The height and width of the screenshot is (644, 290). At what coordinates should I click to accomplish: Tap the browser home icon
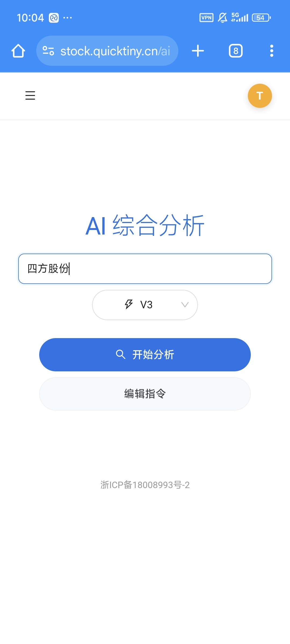18,51
